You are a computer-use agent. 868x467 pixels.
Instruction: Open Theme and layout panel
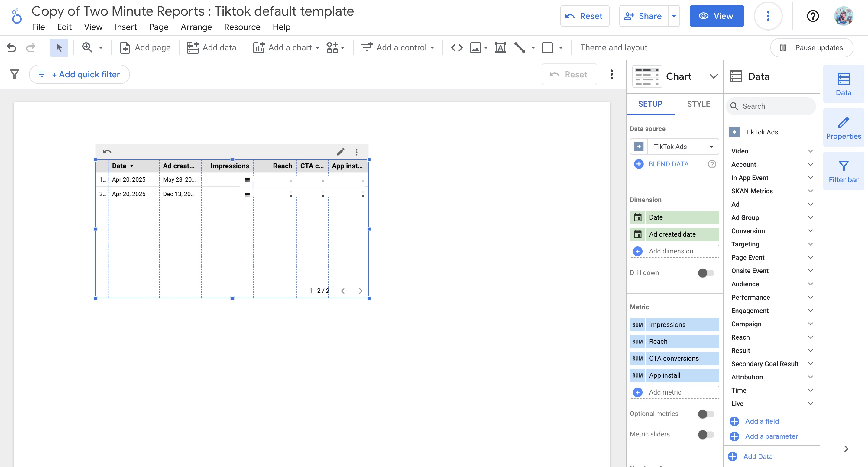point(614,47)
